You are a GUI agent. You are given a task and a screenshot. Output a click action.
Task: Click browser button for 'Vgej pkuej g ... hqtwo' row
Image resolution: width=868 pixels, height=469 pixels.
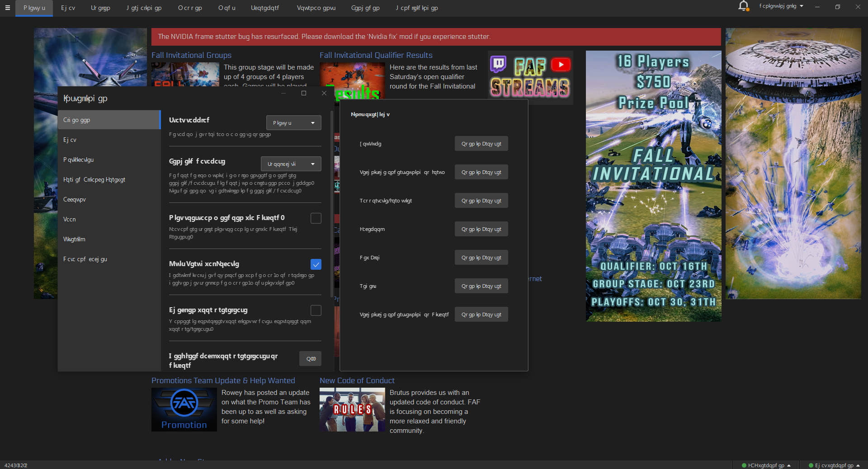[481, 172]
